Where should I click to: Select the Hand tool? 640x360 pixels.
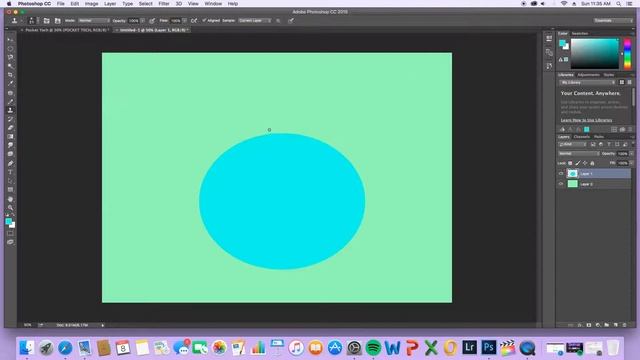pyautogui.click(x=10, y=199)
